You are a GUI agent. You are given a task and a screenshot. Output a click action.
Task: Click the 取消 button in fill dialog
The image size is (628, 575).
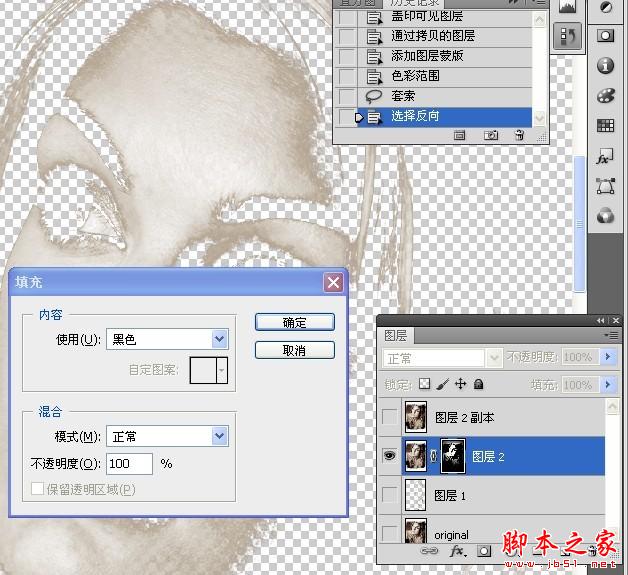point(294,350)
